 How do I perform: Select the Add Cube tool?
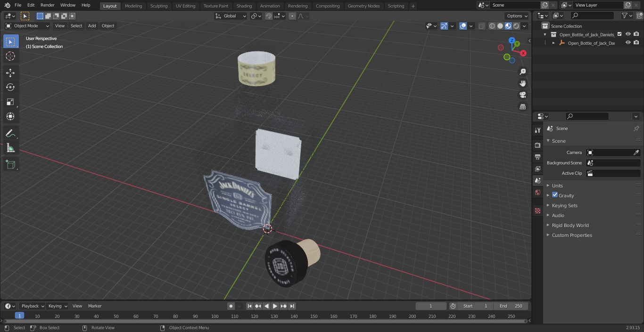10,164
